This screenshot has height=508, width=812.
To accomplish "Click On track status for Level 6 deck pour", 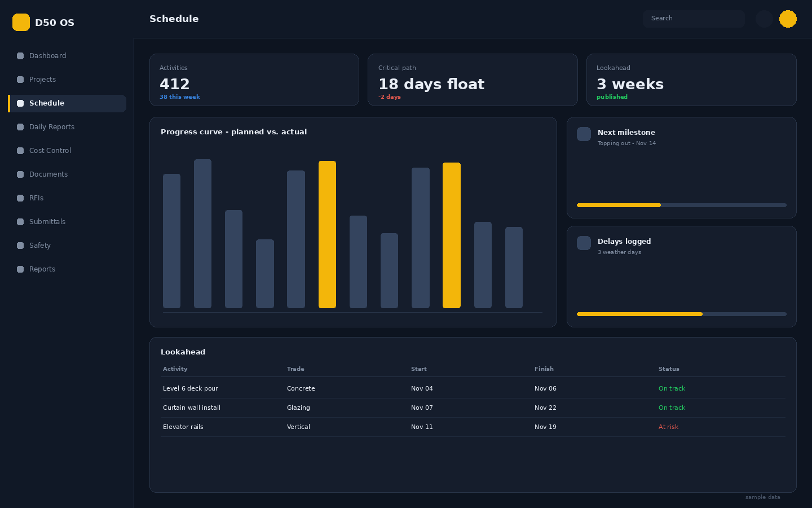I will tap(672, 388).
